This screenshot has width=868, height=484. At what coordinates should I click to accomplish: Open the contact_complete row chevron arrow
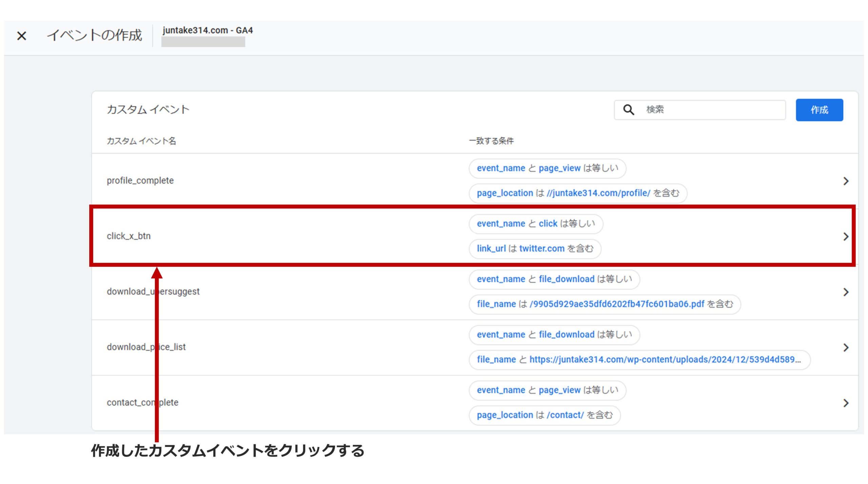846,403
